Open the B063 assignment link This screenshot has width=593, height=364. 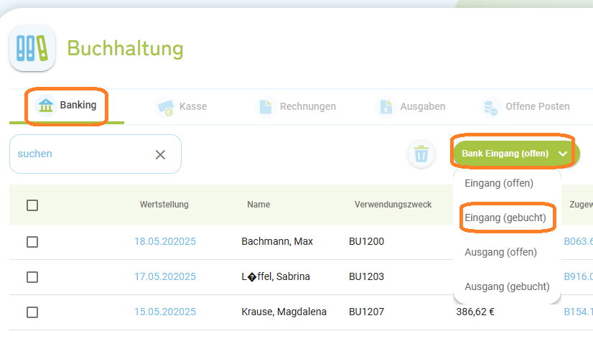[x=578, y=241]
